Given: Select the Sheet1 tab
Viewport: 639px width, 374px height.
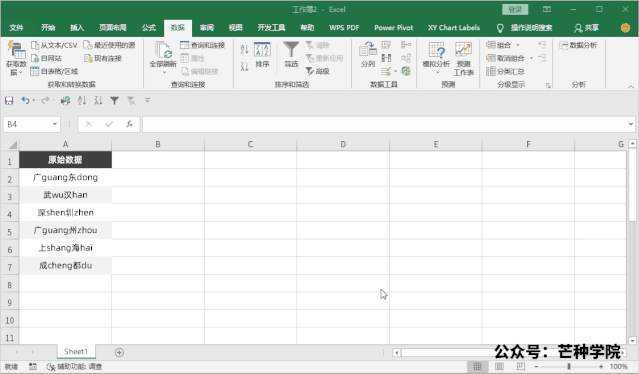Looking at the screenshot, I should pos(76,352).
